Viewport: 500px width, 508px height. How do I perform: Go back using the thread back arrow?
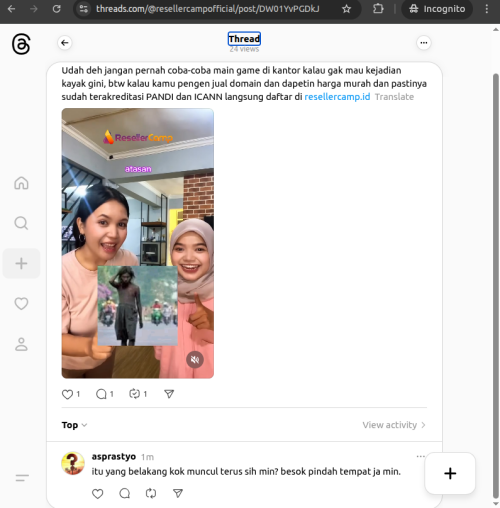coord(65,43)
